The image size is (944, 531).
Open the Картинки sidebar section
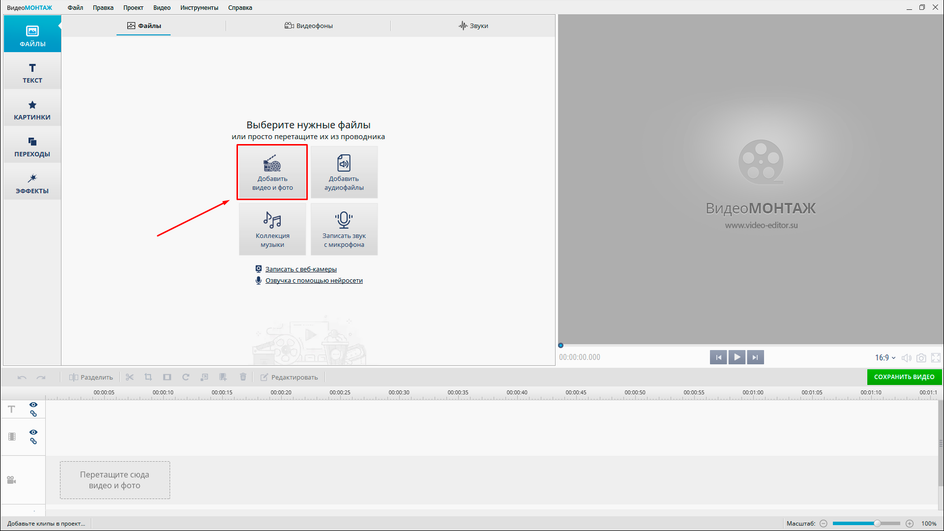click(32, 109)
